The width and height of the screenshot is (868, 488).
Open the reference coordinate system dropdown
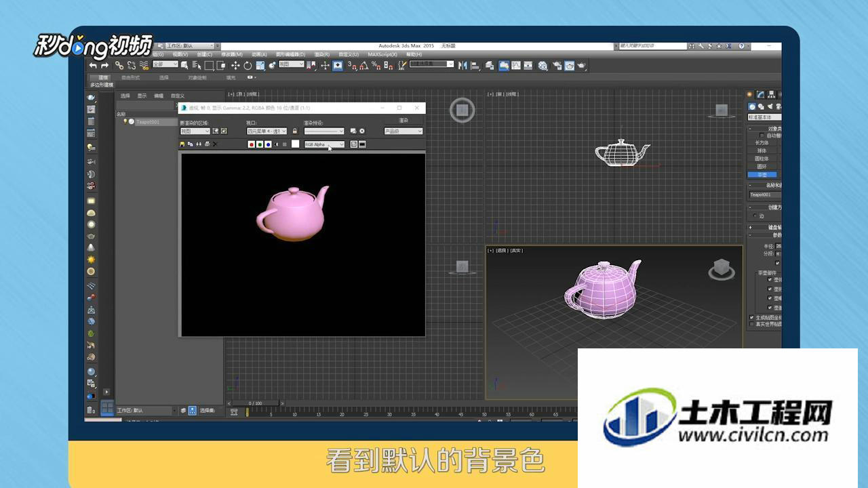pos(292,64)
